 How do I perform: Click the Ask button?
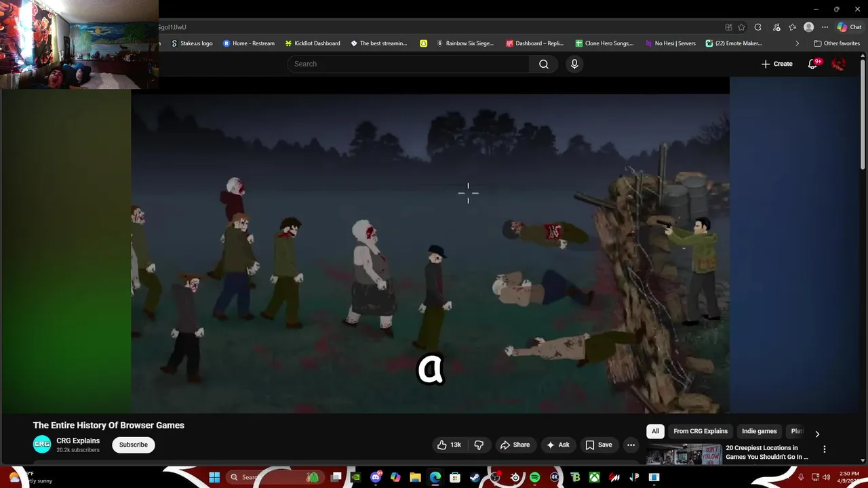557,445
